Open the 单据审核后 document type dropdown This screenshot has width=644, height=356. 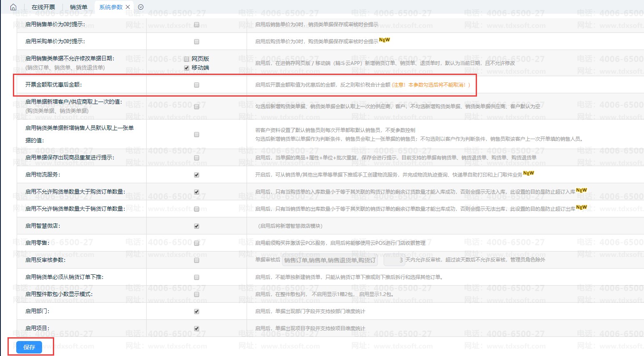coord(330,260)
